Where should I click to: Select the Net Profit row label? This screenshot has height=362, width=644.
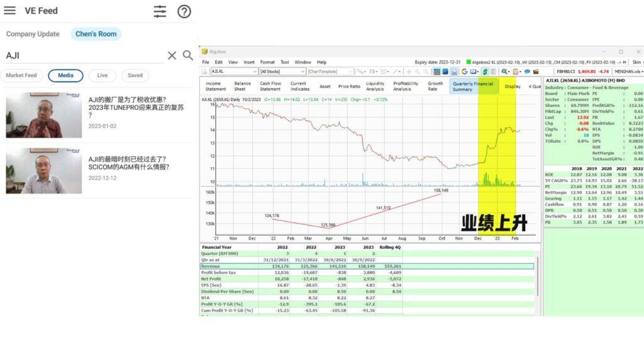pos(211,279)
